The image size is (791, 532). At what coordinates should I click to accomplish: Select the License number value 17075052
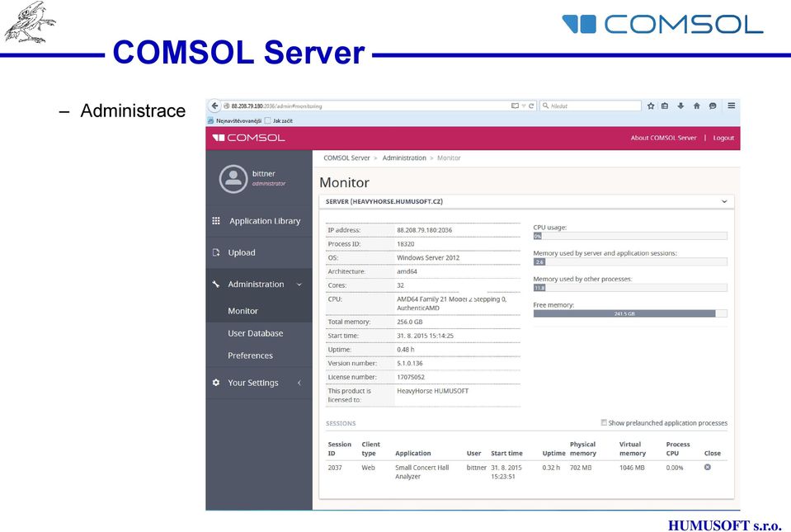coord(411,377)
